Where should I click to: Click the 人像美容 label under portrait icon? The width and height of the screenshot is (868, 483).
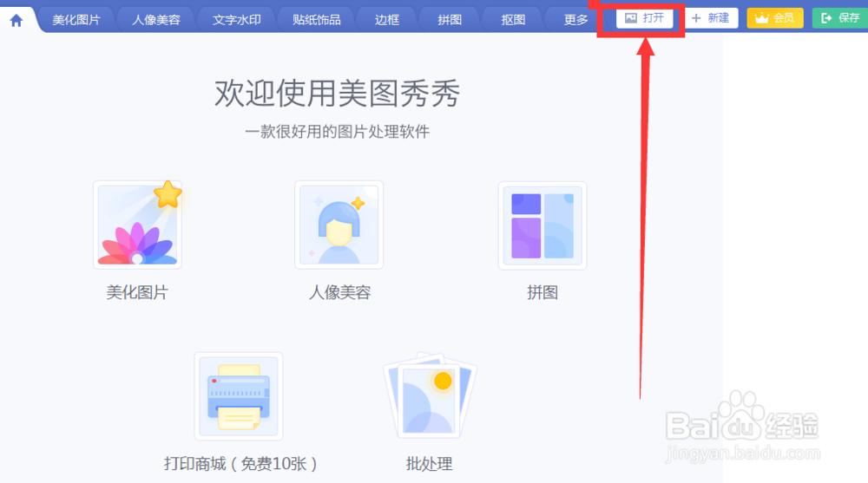coord(339,292)
